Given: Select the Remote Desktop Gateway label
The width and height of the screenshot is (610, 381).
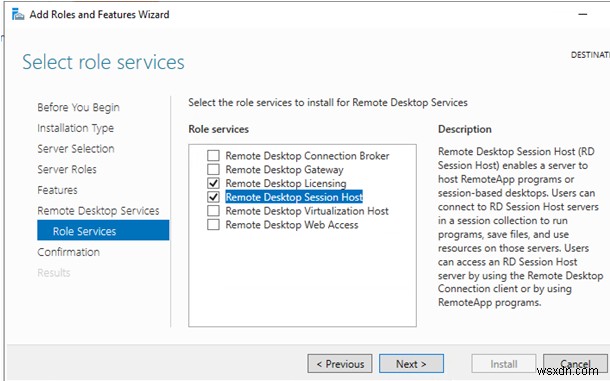Looking at the screenshot, I should (x=284, y=170).
